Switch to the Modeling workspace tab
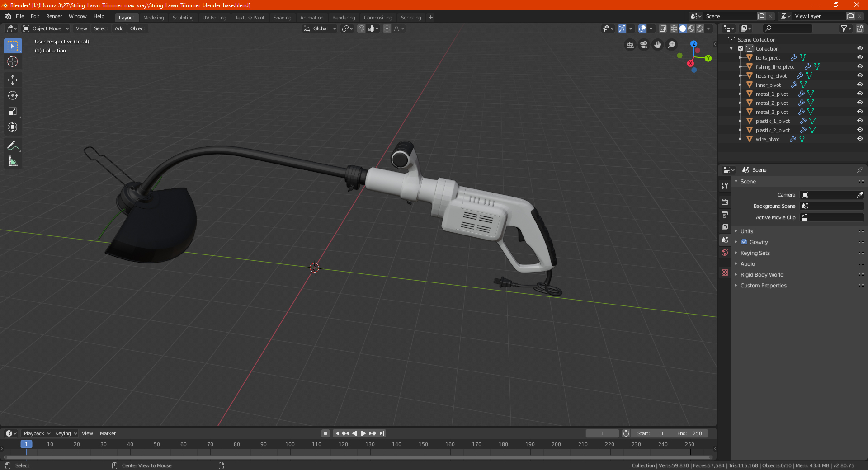Image resolution: width=868 pixels, height=470 pixels. [x=153, y=18]
